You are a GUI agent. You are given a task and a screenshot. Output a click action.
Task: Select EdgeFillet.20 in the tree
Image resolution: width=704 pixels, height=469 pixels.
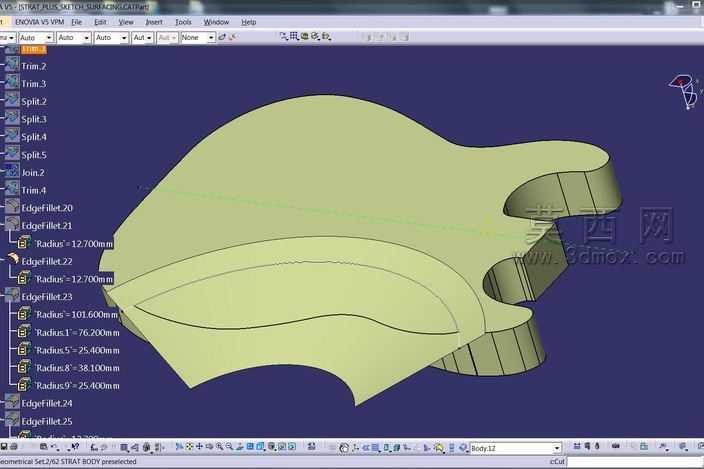tap(47, 208)
